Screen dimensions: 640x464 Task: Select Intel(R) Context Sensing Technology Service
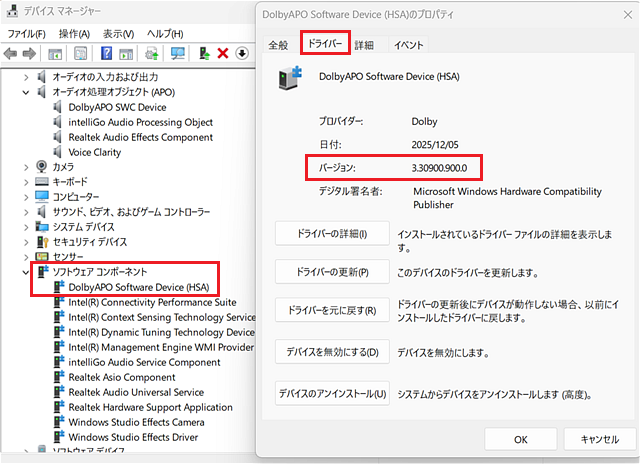point(162,317)
